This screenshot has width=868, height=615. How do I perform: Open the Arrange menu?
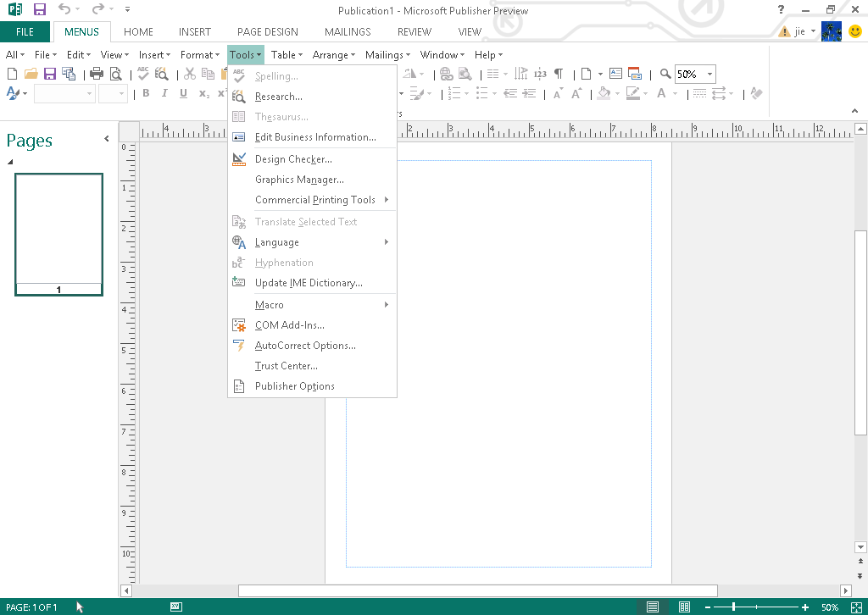[x=334, y=55]
